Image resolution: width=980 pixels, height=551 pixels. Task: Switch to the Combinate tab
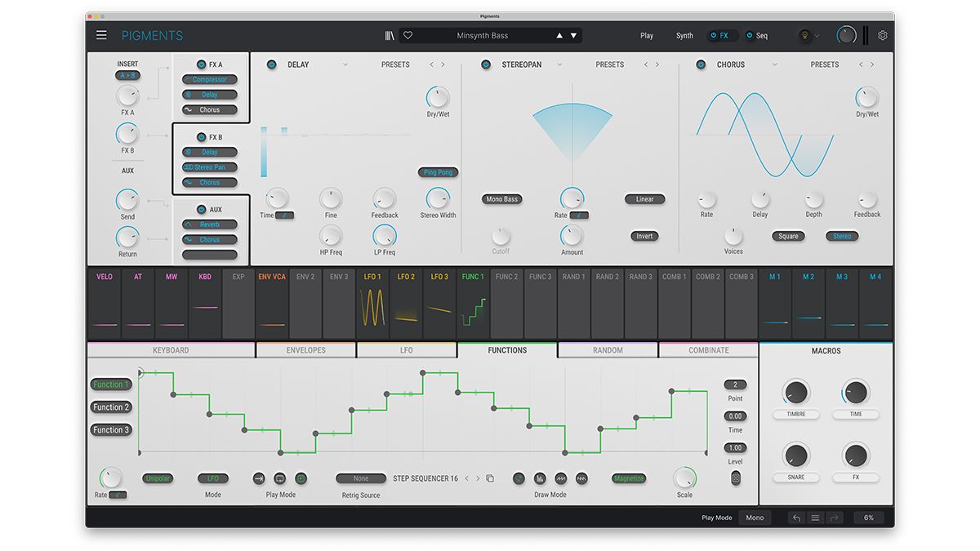click(x=709, y=350)
